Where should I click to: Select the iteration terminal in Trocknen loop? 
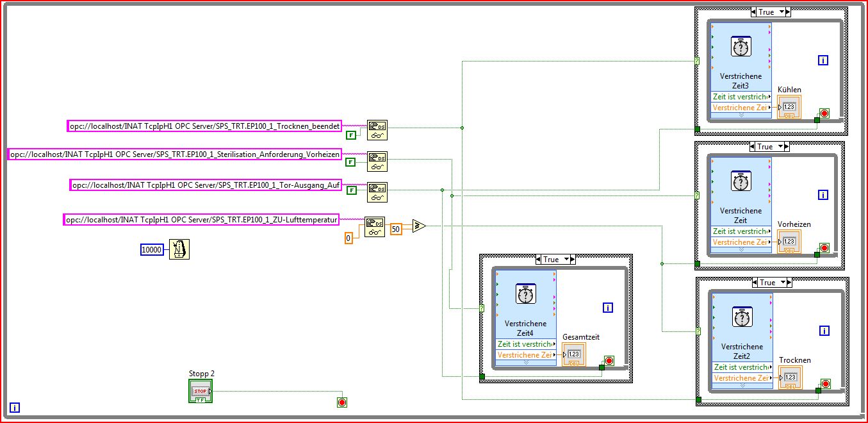pyautogui.click(x=824, y=331)
